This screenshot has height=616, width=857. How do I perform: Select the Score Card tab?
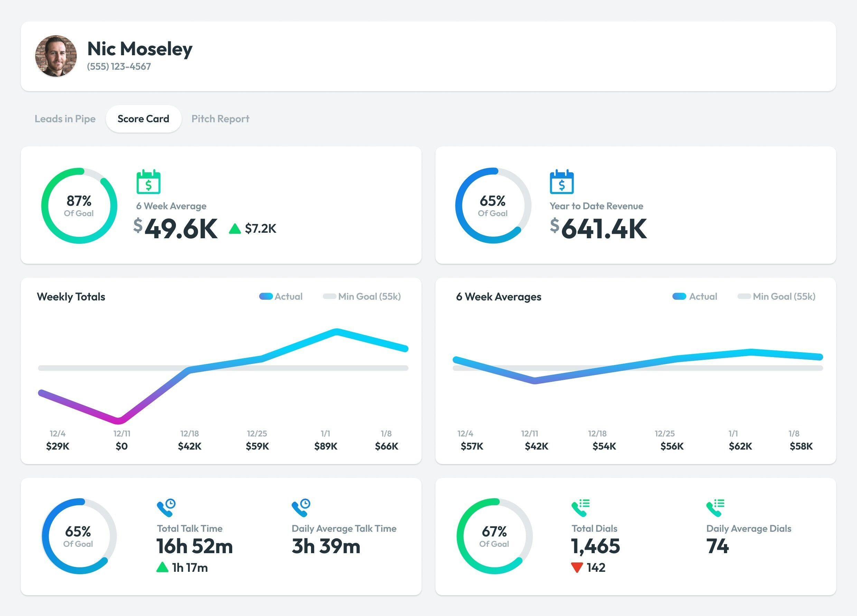143,119
